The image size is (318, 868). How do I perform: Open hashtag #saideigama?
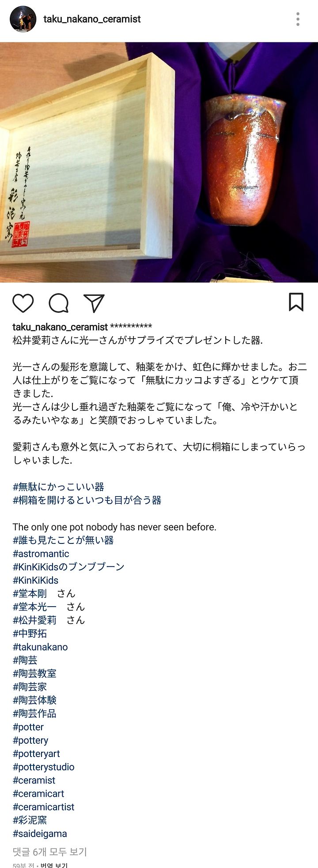tap(40, 834)
